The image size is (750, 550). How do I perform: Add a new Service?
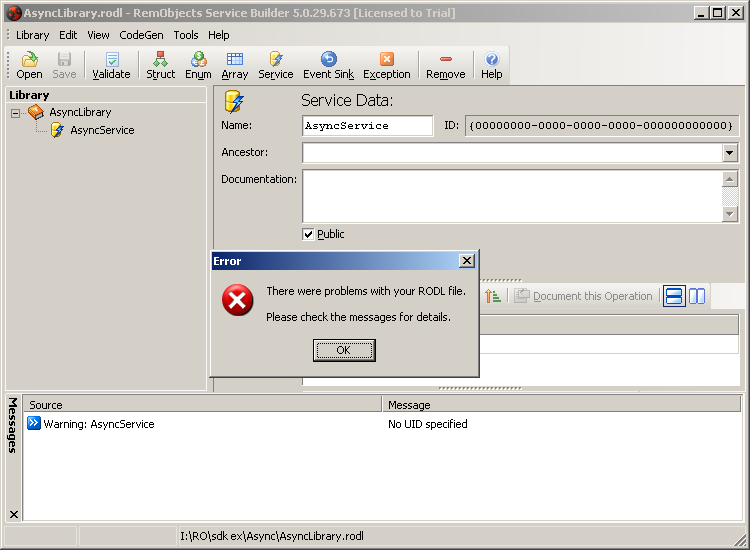pos(276,65)
